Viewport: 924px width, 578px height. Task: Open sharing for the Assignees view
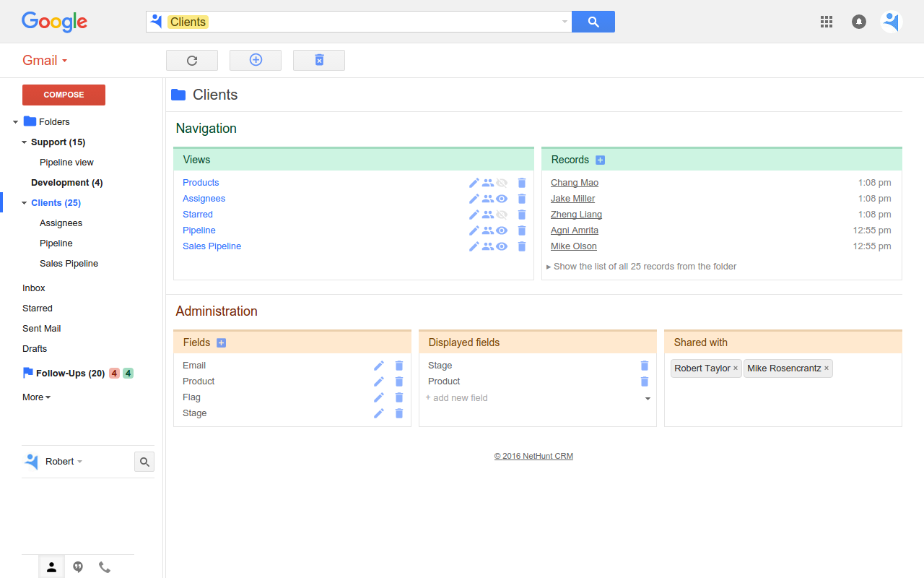(488, 199)
